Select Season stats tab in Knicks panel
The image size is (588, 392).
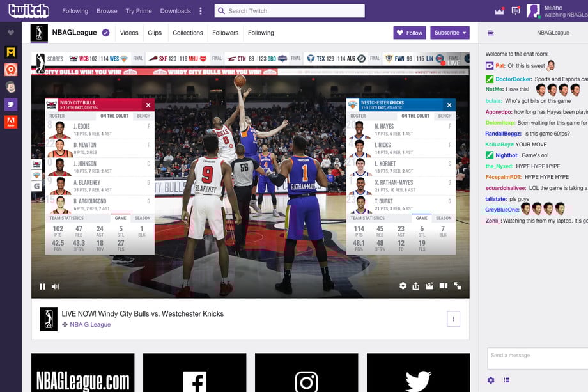pyautogui.click(x=444, y=218)
